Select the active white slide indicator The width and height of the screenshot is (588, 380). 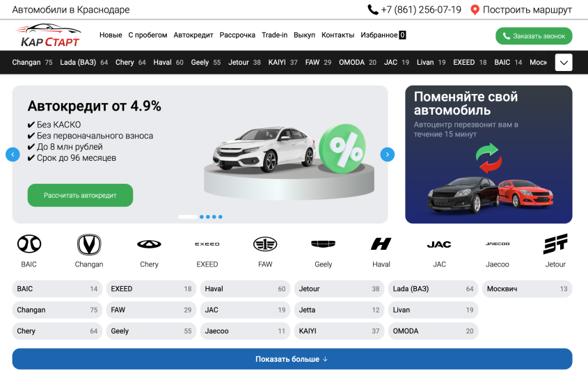pos(187,217)
